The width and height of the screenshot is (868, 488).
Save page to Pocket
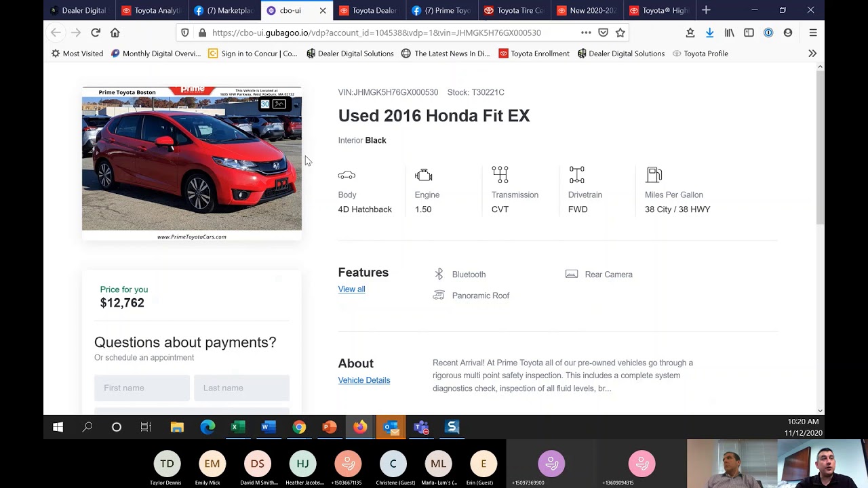(x=603, y=33)
